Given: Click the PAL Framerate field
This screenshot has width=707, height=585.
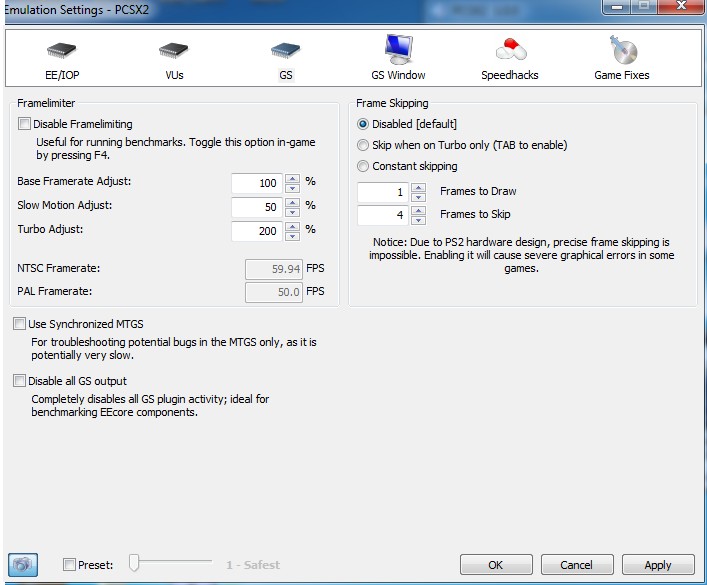Looking at the screenshot, I should (x=274, y=292).
